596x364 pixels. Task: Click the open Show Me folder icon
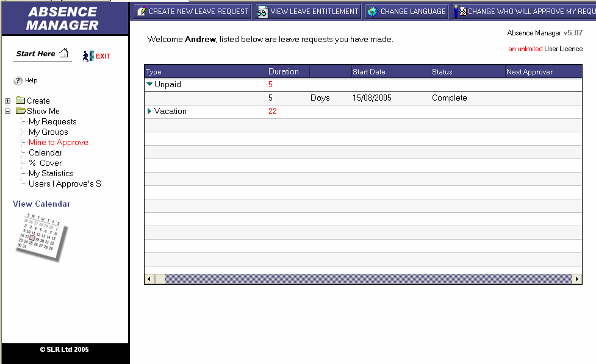point(21,110)
